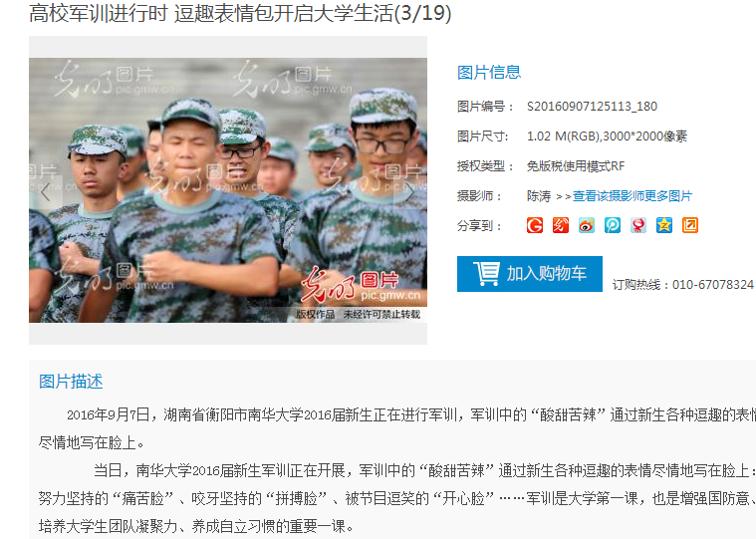Click image number S20160907125113_180

pyautogui.click(x=592, y=106)
